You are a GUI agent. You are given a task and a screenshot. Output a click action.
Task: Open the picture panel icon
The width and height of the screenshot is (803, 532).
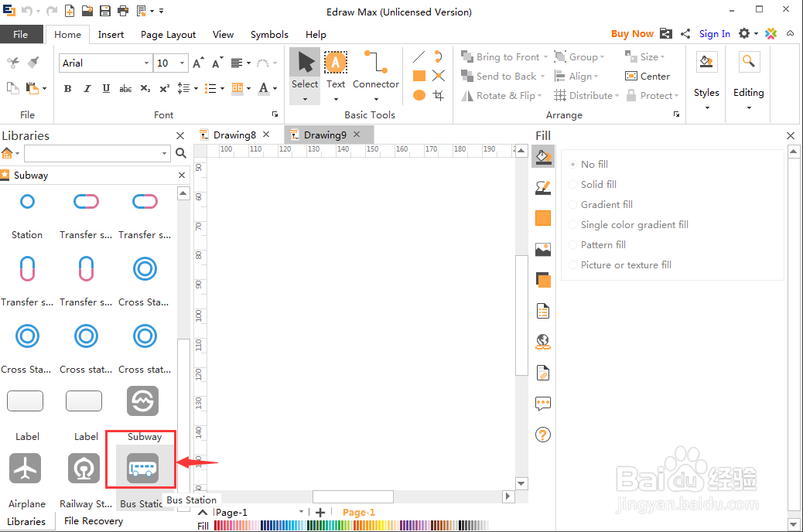tap(543, 249)
